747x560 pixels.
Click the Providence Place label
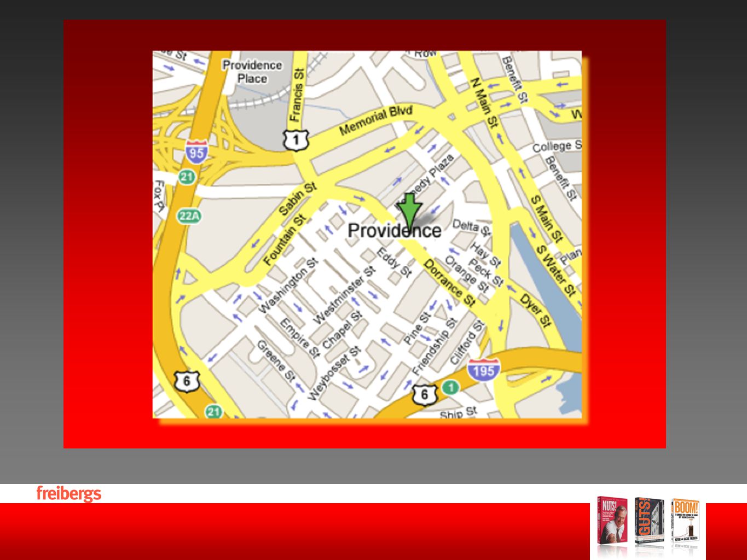[252, 72]
